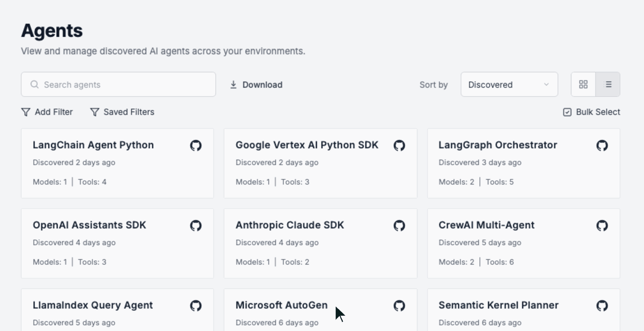Image resolution: width=644 pixels, height=331 pixels.
Task: Open GitHub icon on LangChain Agent Python card
Action: tap(196, 146)
